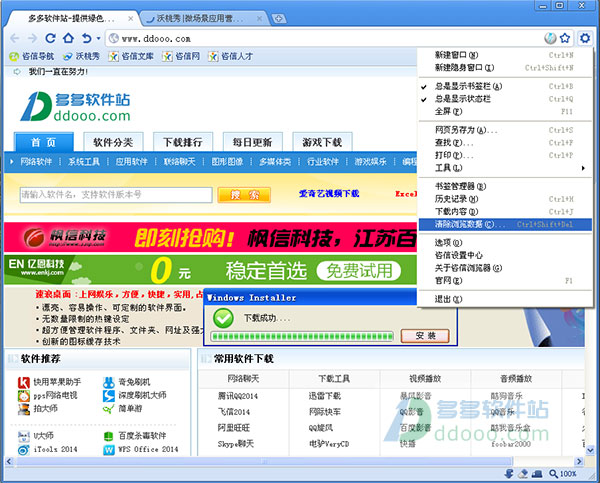Click the green download progress bar
The width and height of the screenshot is (600, 483).
pos(302,336)
